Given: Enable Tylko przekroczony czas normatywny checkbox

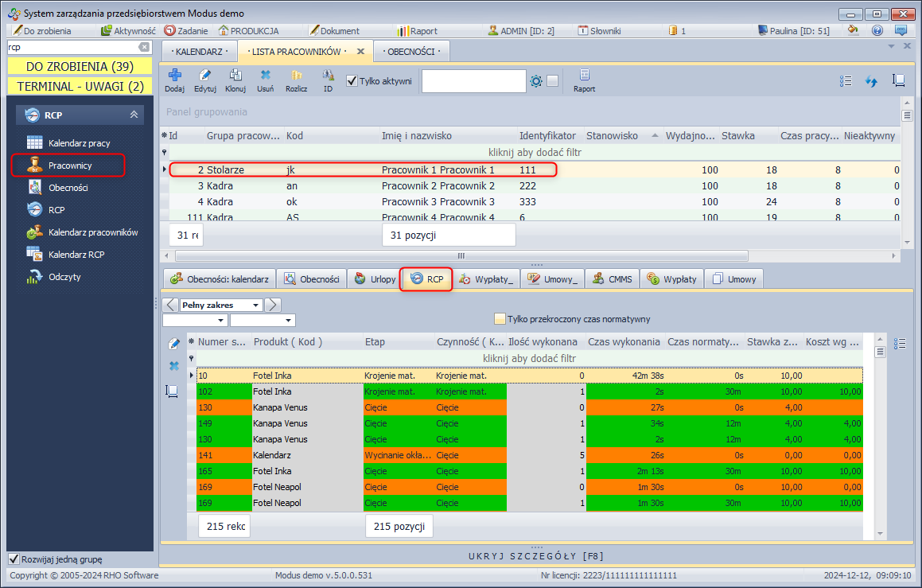Looking at the screenshot, I should coord(500,319).
